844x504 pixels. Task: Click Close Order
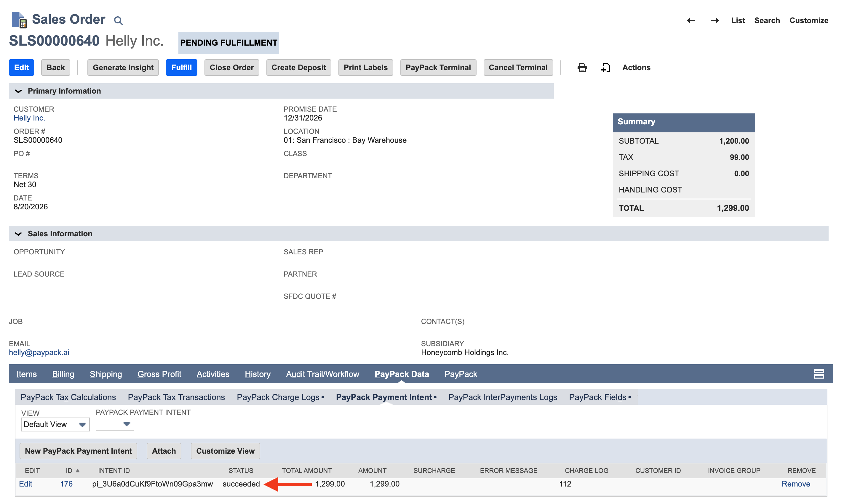232,68
